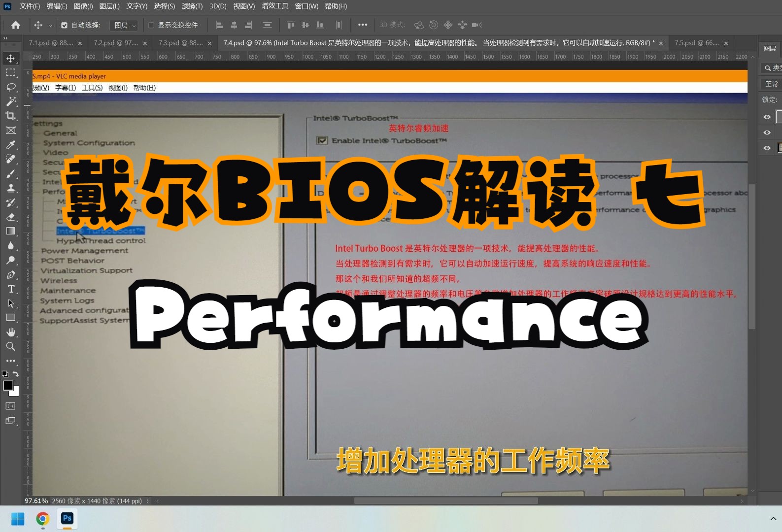Change the screen mode icon

click(x=10, y=421)
